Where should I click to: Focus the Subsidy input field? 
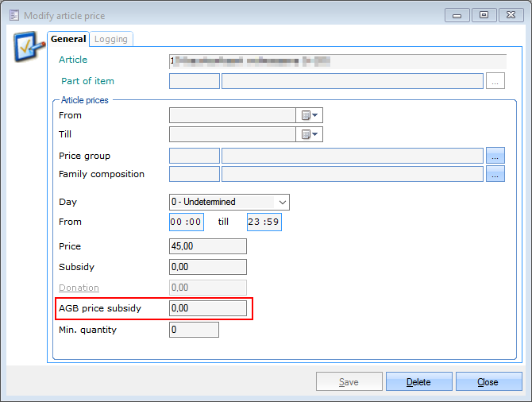207,267
